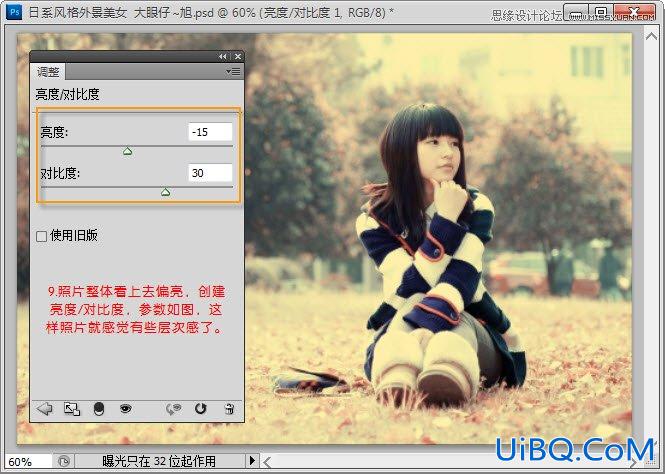The width and height of the screenshot is (665, 474).
Task: Toggle layer visibility eye icon in panel
Action: pyautogui.click(x=126, y=409)
